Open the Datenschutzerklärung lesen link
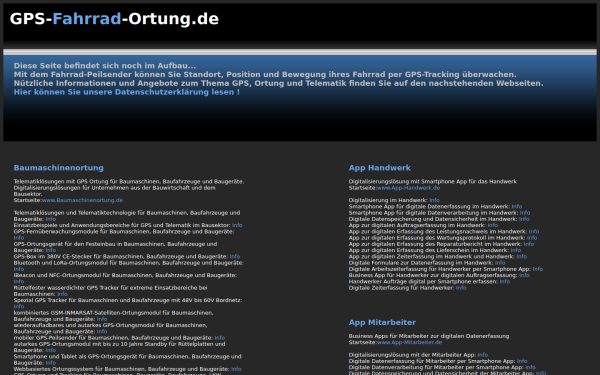 point(127,92)
